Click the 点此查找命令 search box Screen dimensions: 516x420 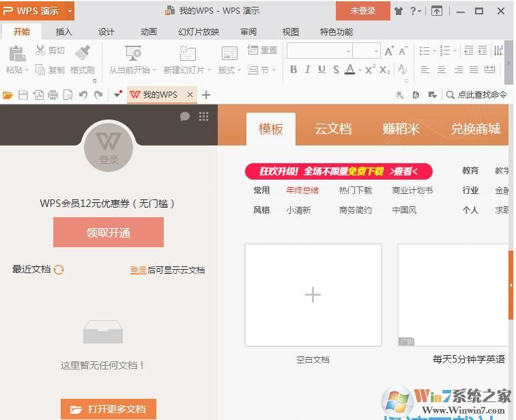[476, 95]
